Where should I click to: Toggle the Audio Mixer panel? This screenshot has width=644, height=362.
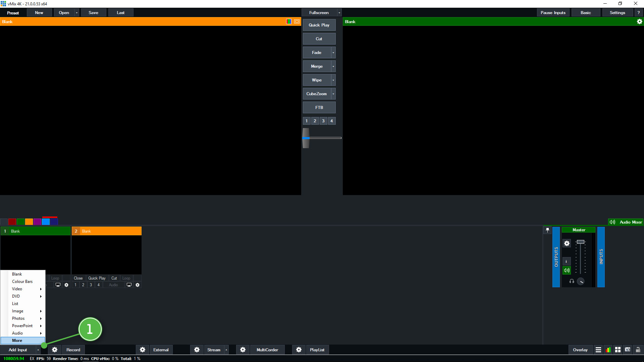tap(626, 222)
